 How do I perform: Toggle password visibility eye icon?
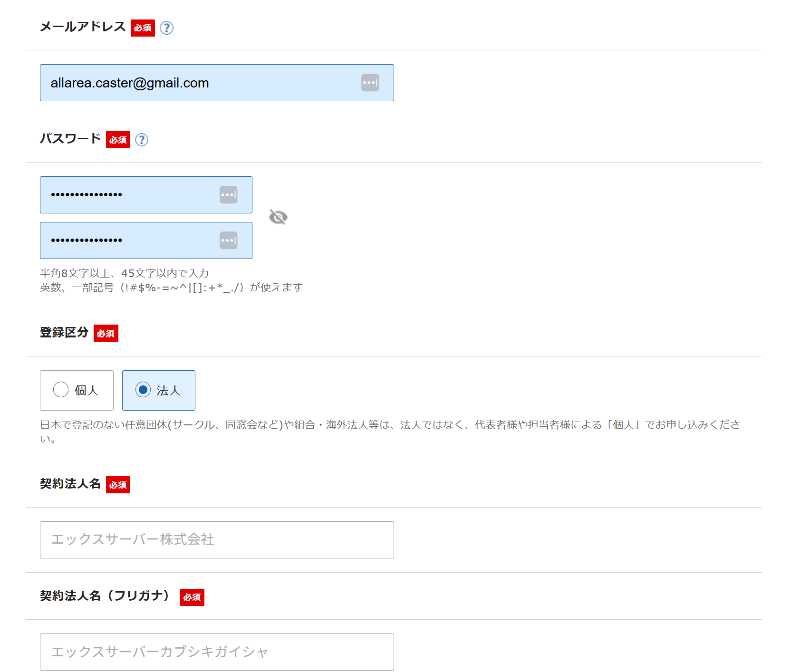(278, 217)
